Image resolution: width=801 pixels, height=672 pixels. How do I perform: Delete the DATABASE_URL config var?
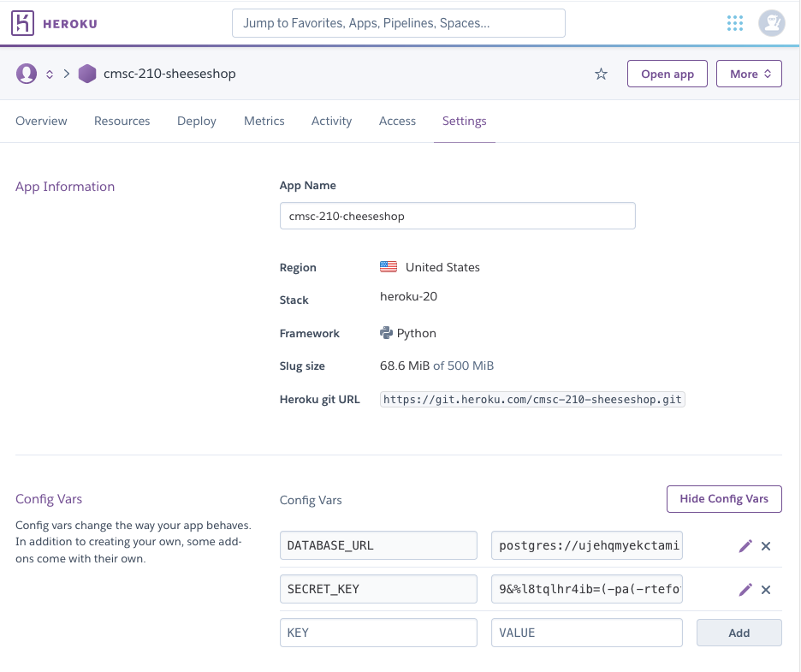(766, 545)
